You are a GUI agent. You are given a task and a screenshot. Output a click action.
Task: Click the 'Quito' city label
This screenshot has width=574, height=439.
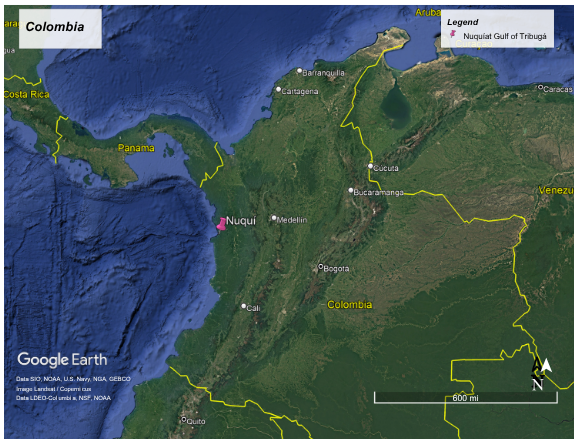pyautogui.click(x=196, y=421)
